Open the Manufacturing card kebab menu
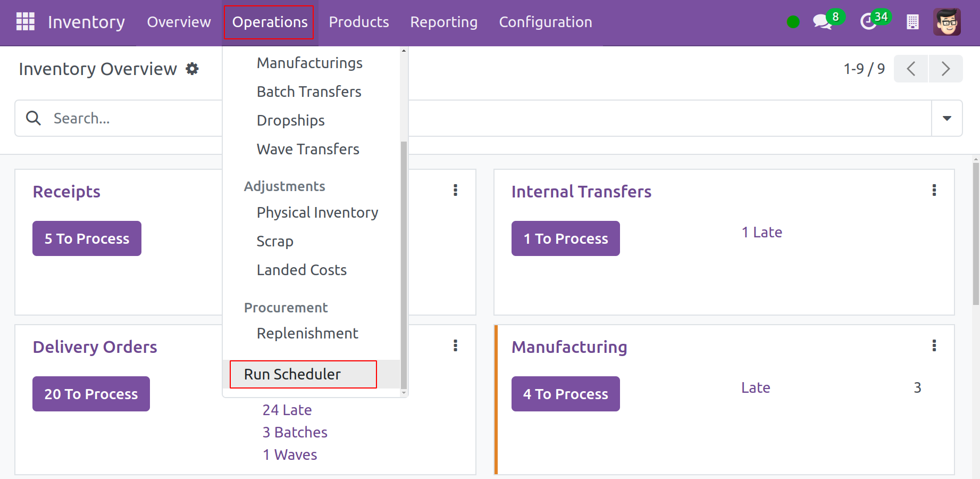The height and width of the screenshot is (479, 980). pyautogui.click(x=934, y=345)
